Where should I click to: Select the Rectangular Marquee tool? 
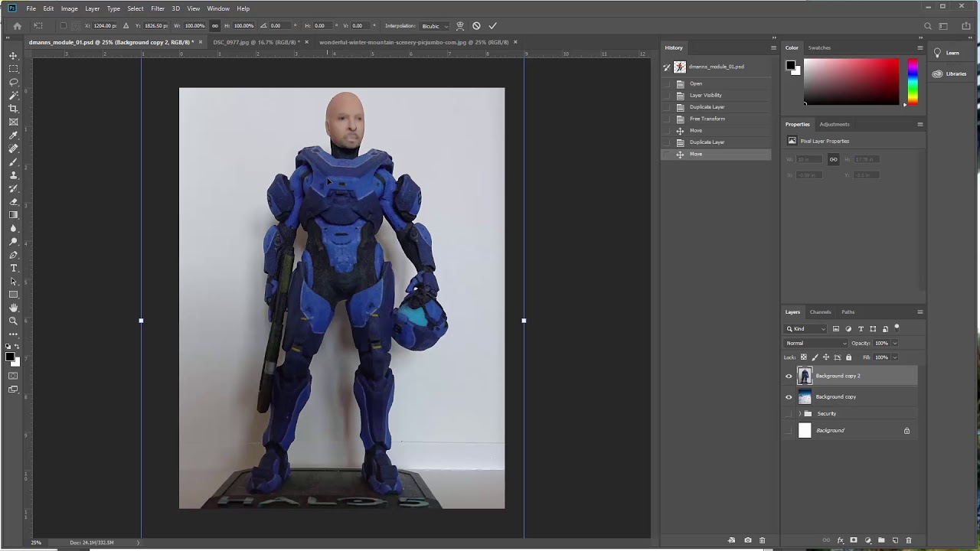[x=13, y=69]
